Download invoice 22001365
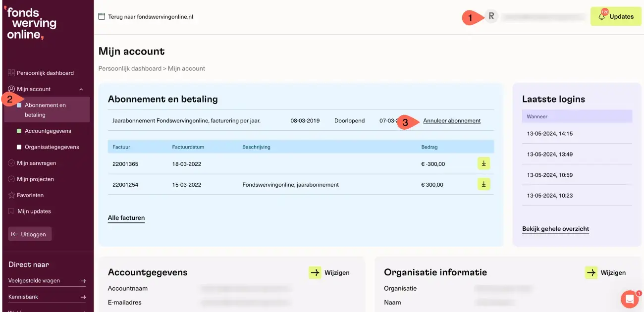The width and height of the screenshot is (644, 312). (x=483, y=163)
